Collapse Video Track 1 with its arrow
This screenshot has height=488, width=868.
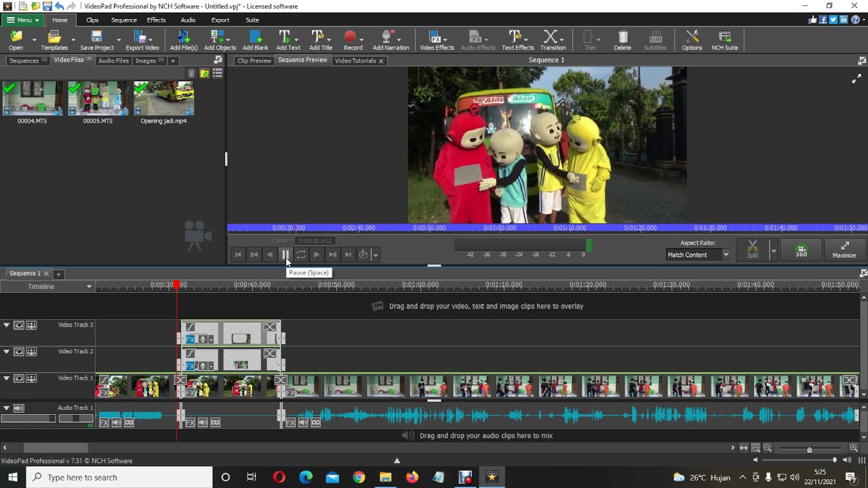tap(7, 378)
